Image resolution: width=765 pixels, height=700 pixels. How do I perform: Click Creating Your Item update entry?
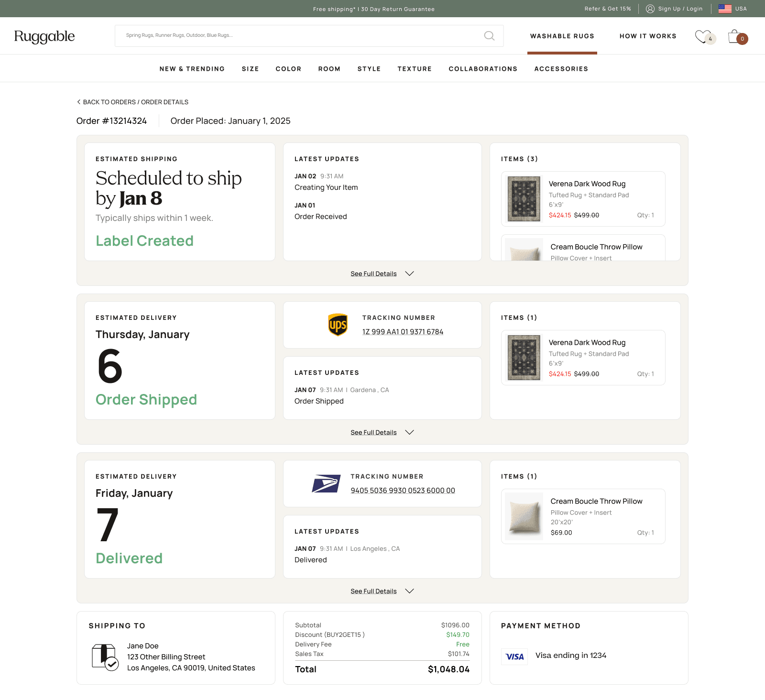point(326,187)
